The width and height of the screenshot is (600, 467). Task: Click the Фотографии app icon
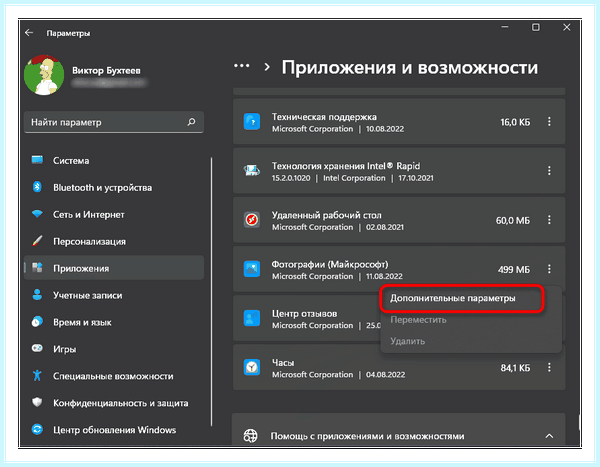point(252,269)
